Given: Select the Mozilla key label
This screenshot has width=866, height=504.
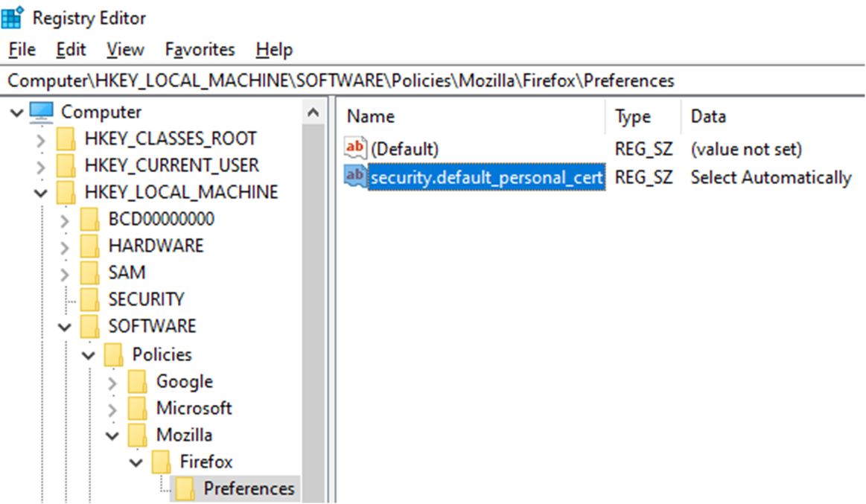Looking at the screenshot, I should [x=184, y=435].
